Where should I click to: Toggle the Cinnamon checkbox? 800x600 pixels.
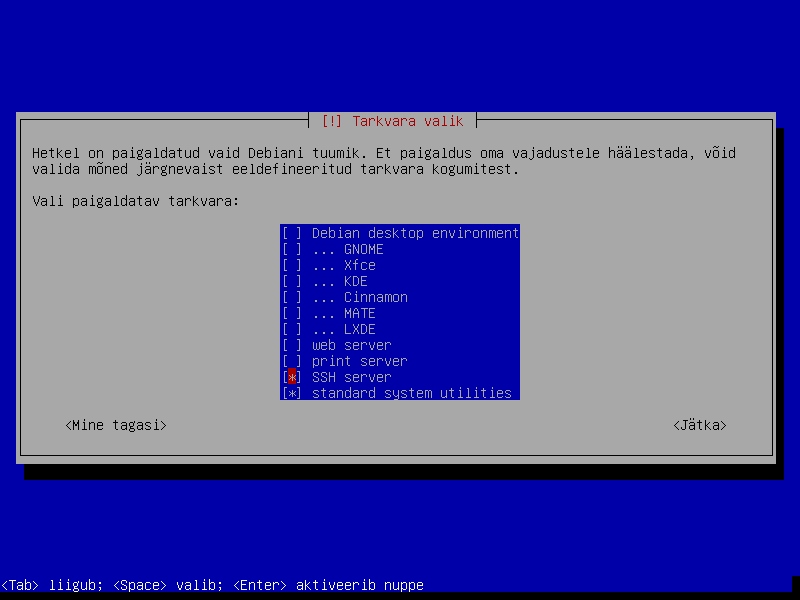292,297
